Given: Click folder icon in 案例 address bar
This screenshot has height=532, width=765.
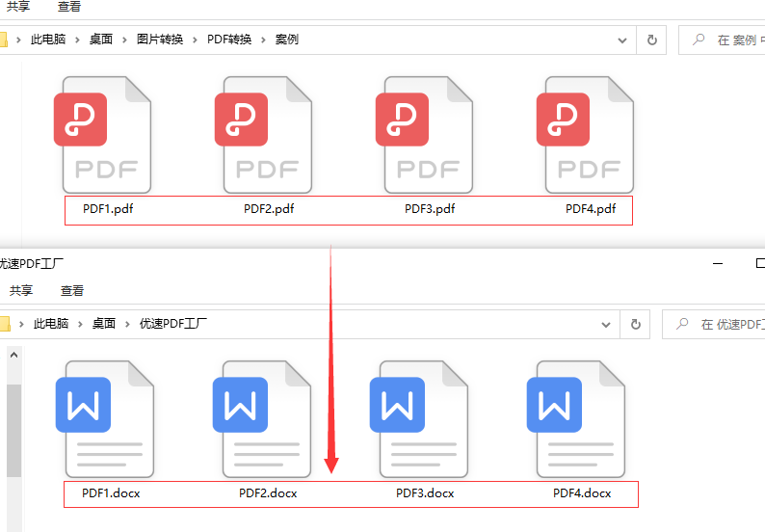Looking at the screenshot, I should (4, 40).
